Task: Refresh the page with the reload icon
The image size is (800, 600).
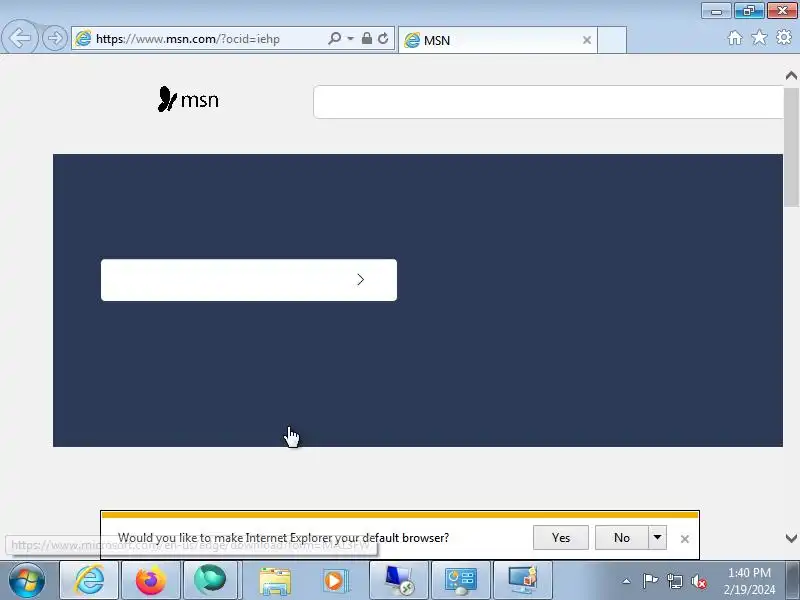Action: click(x=383, y=38)
